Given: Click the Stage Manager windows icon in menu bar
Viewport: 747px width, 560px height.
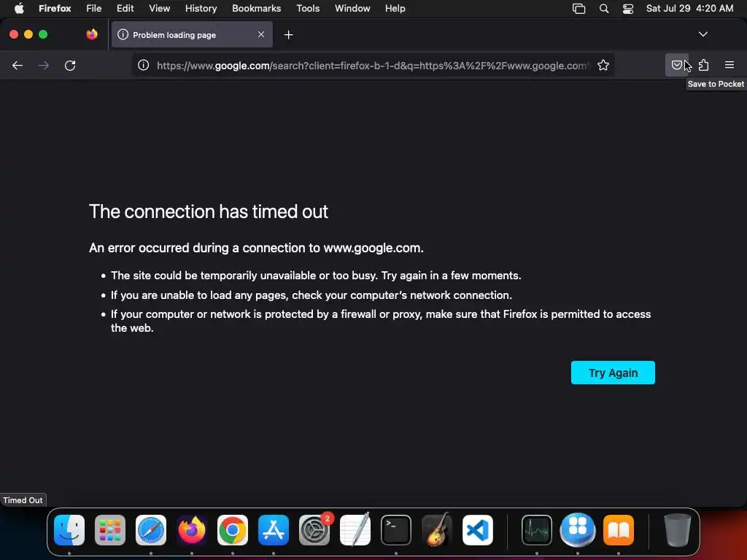Looking at the screenshot, I should [x=578, y=9].
